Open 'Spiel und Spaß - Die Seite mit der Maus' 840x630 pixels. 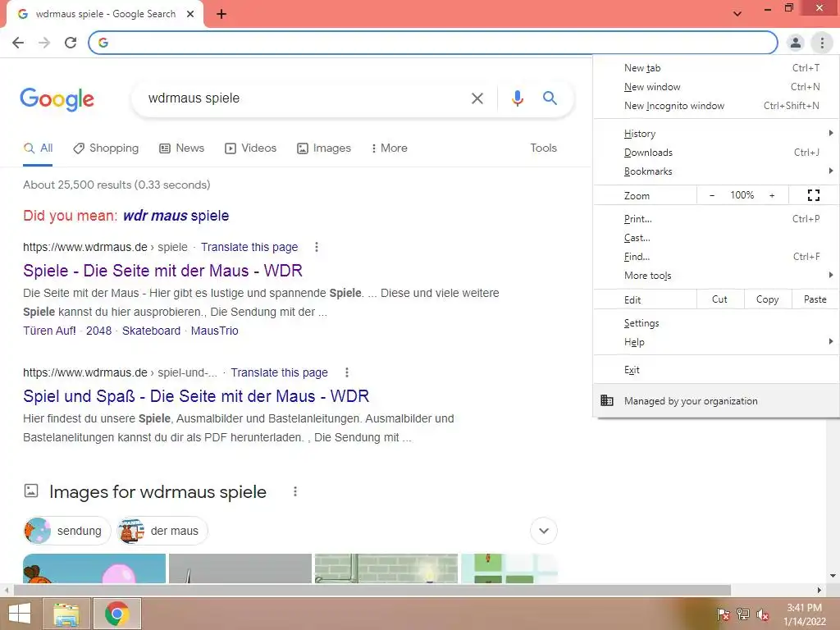(196, 396)
